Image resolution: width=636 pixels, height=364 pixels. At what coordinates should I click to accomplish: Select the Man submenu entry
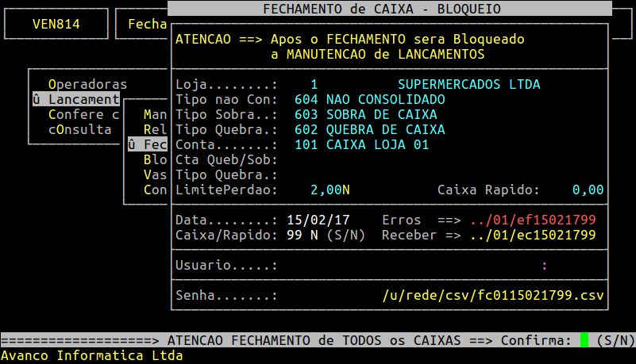(x=155, y=114)
